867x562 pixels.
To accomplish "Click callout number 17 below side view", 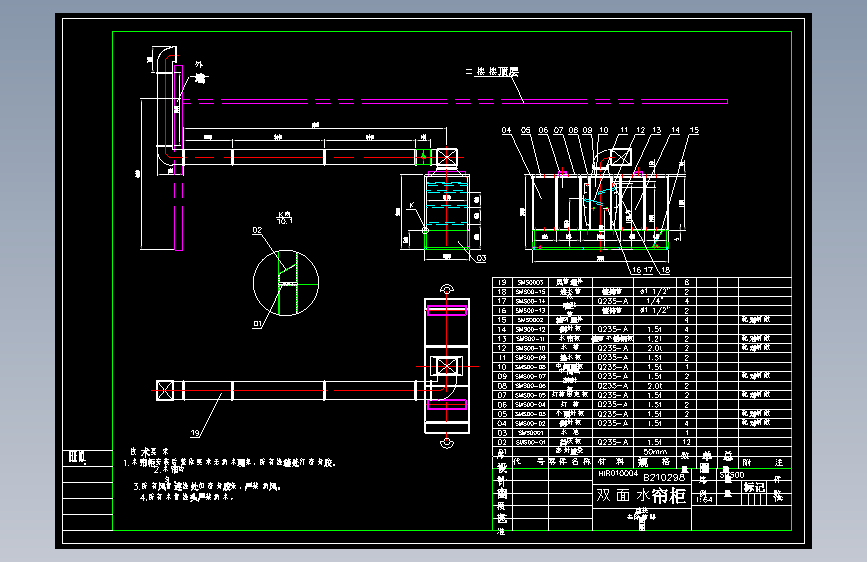I will [x=649, y=270].
